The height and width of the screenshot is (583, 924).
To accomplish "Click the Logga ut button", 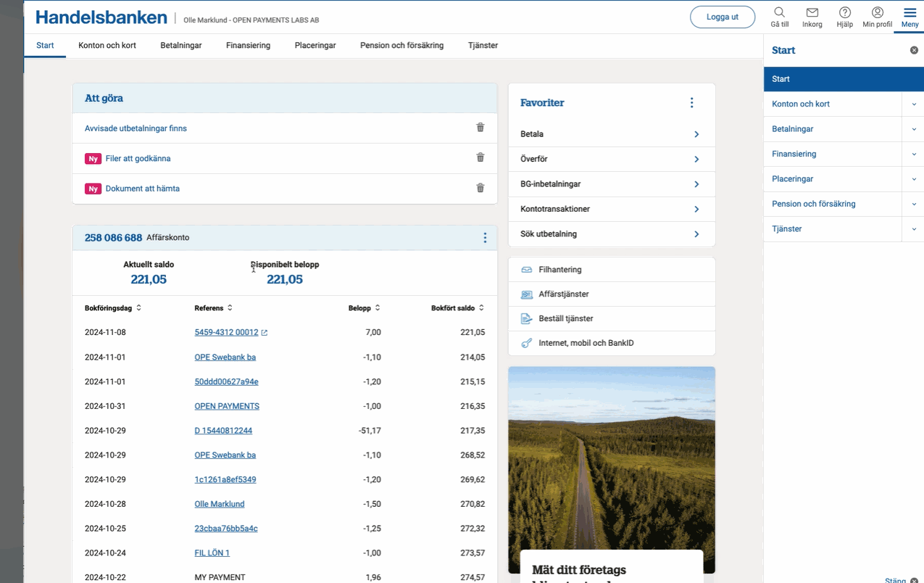I will click(723, 17).
